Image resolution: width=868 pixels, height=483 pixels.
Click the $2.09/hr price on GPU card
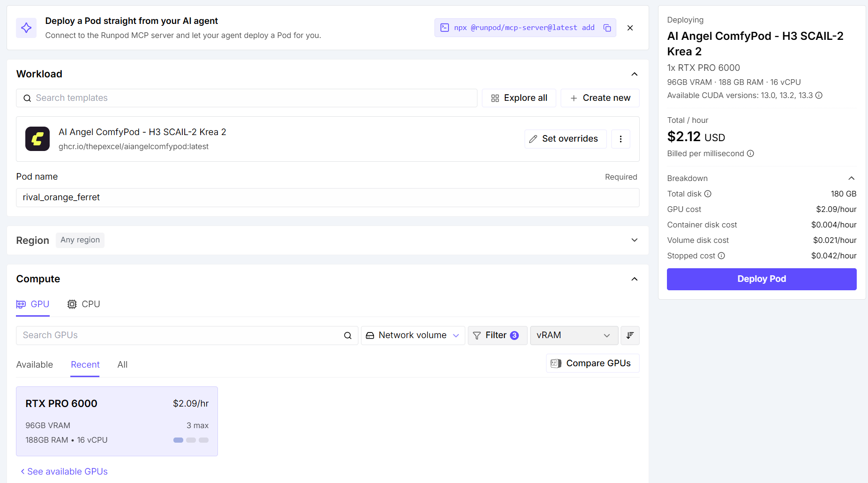191,403
